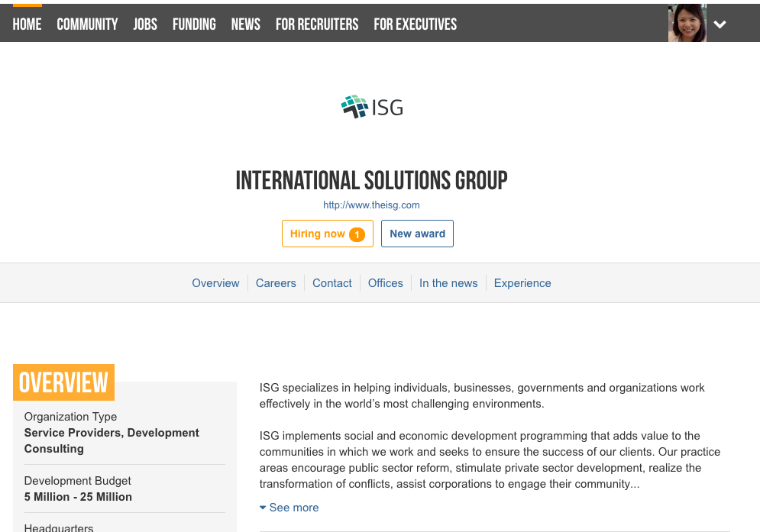
Task: Switch to the Offices section tab
Action: [385, 283]
